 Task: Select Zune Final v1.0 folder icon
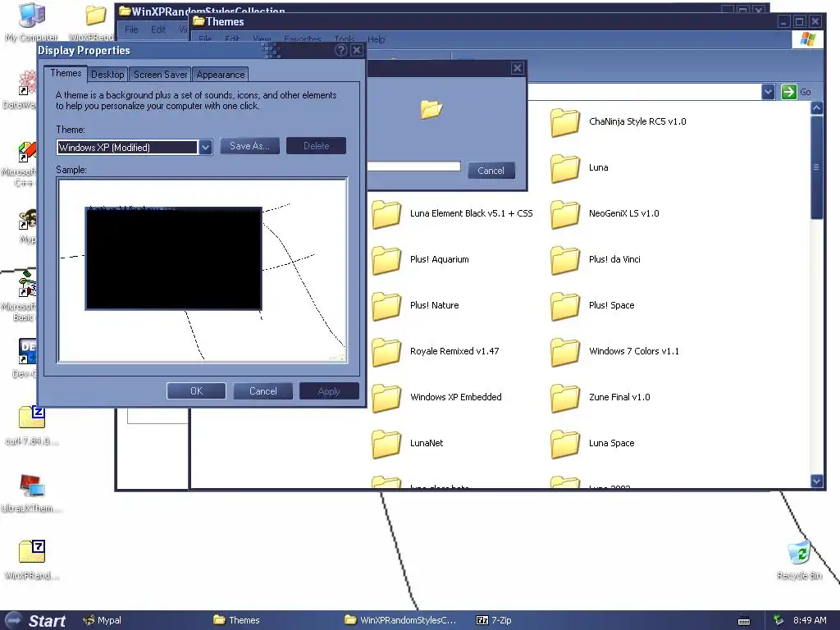tap(565, 398)
